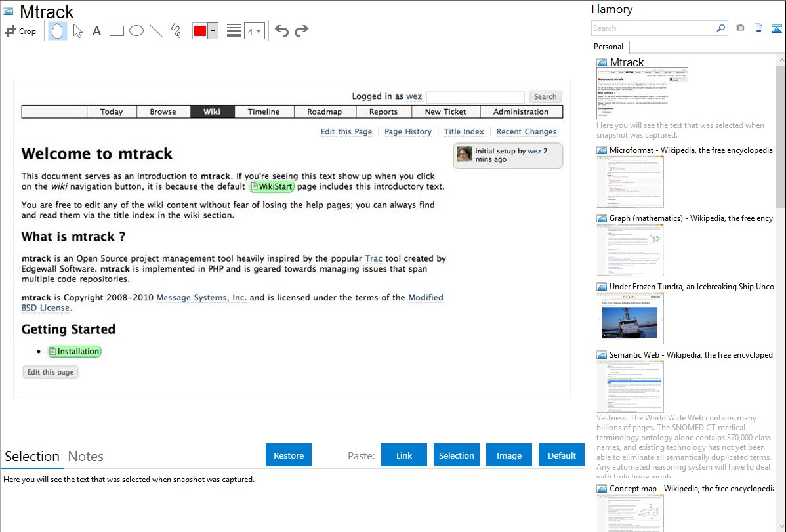The height and width of the screenshot is (532, 786).
Task: Capture a snapshot with the camera icon
Action: coord(740,28)
